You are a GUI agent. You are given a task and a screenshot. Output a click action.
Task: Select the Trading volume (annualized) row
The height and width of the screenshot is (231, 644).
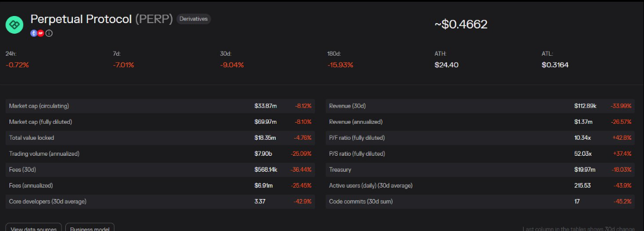tap(160, 154)
